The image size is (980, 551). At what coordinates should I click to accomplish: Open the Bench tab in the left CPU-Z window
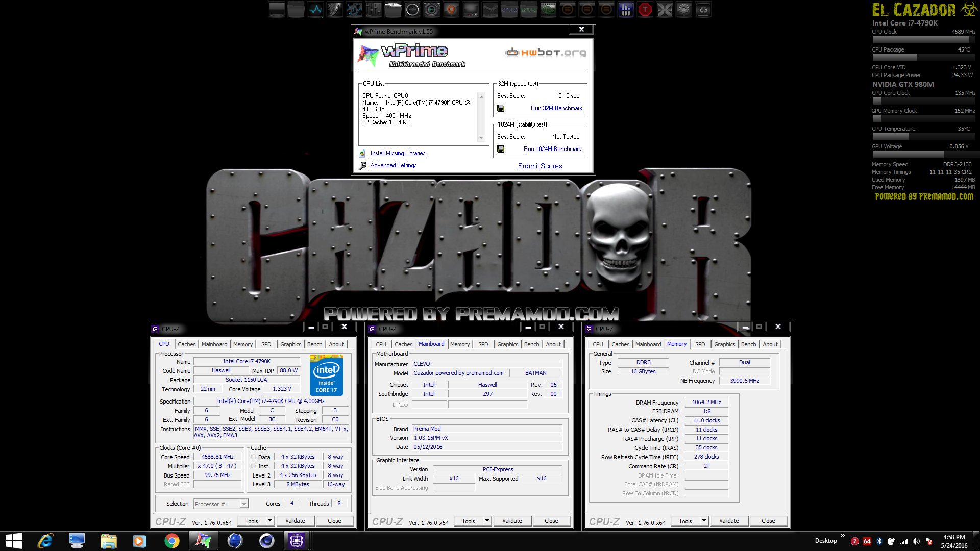point(315,344)
